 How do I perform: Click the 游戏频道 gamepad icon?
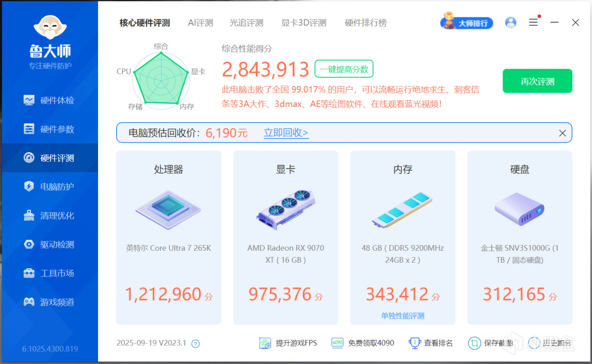click(29, 302)
